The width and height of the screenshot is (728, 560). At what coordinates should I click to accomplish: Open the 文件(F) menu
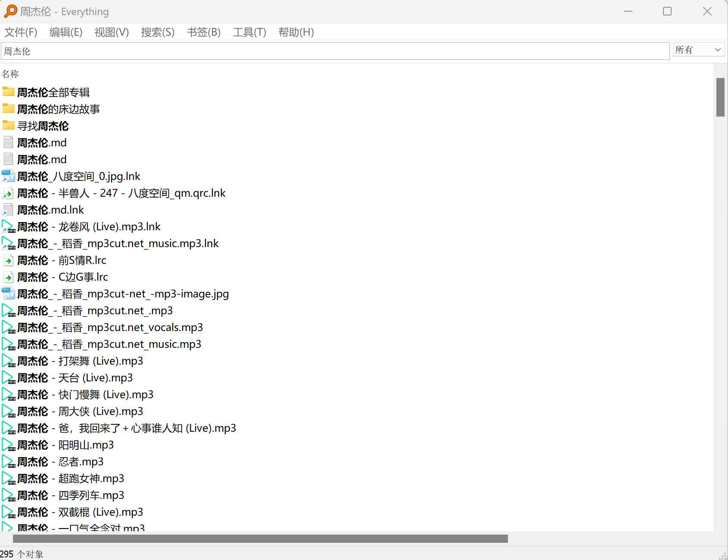(x=21, y=32)
